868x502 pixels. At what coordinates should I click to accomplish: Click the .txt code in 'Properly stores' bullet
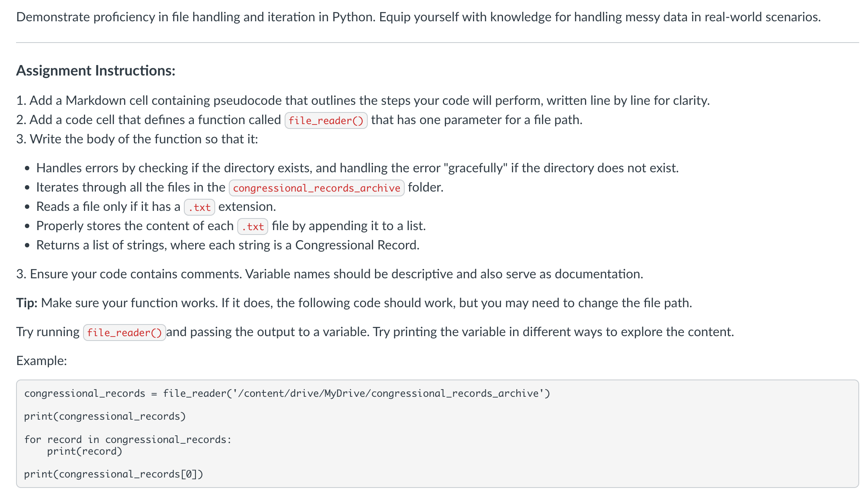coord(253,227)
